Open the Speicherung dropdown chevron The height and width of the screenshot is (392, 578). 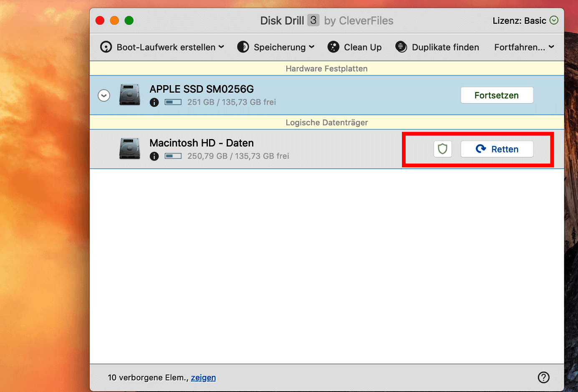coord(312,47)
